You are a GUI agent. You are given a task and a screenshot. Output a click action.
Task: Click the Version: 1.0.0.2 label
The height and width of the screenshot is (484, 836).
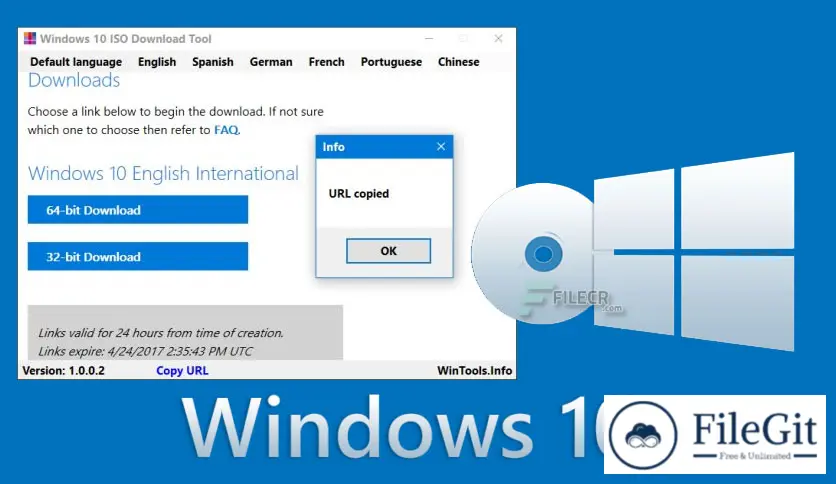(x=63, y=370)
